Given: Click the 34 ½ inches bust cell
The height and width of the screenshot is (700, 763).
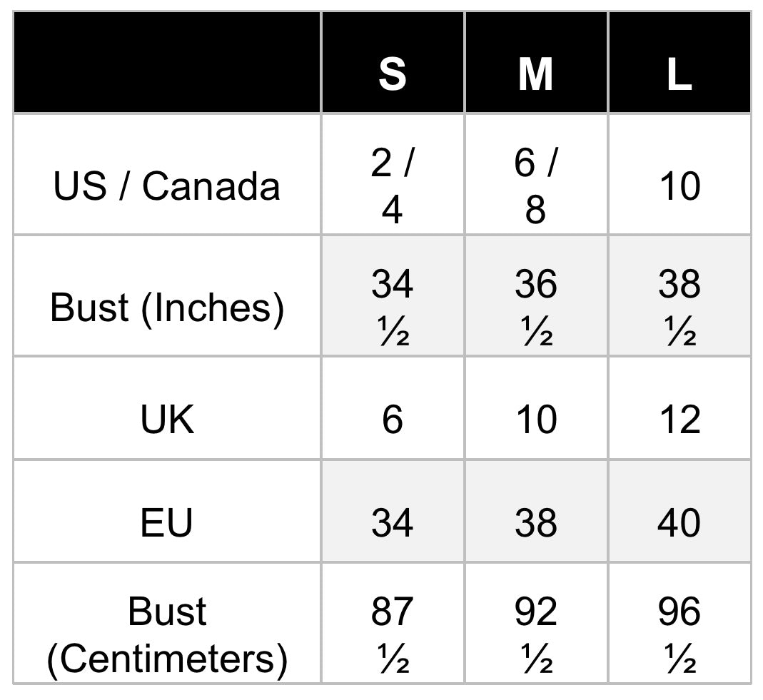Looking at the screenshot, I should pyautogui.click(x=392, y=308).
